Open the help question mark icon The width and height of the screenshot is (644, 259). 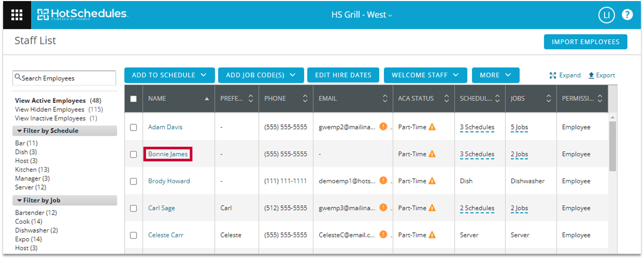coord(627,15)
